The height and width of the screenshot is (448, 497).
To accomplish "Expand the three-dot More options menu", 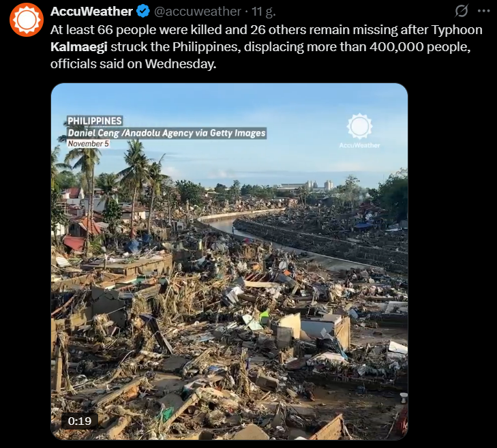I will [x=483, y=11].
